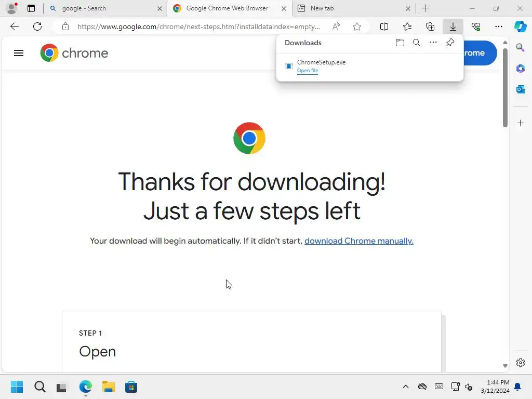Click the scrollbar up arrow
This screenshot has height=399, width=532.
click(x=505, y=43)
